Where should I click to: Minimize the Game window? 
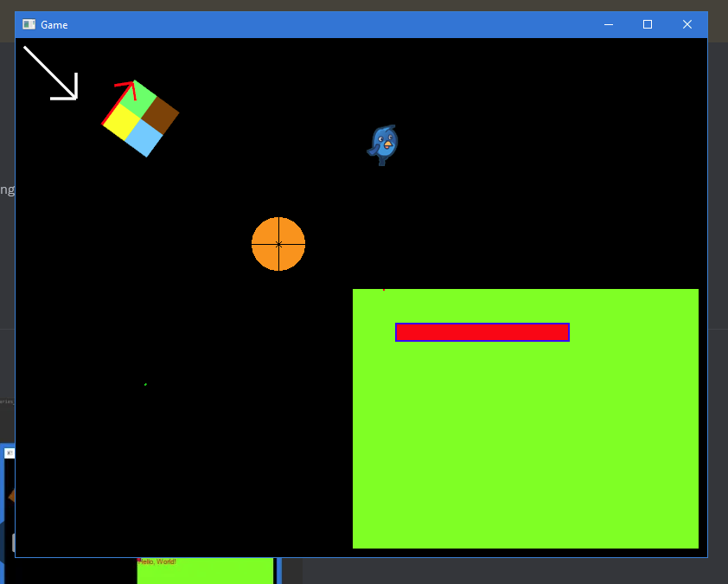pos(609,24)
